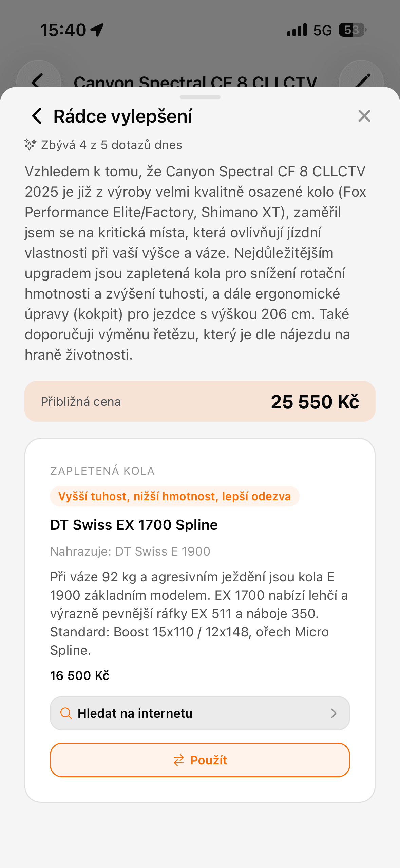Image resolution: width=400 pixels, height=868 pixels.
Task: Tap the Nahrazuje: DT Swiss E 1900 line
Action: [x=130, y=551]
